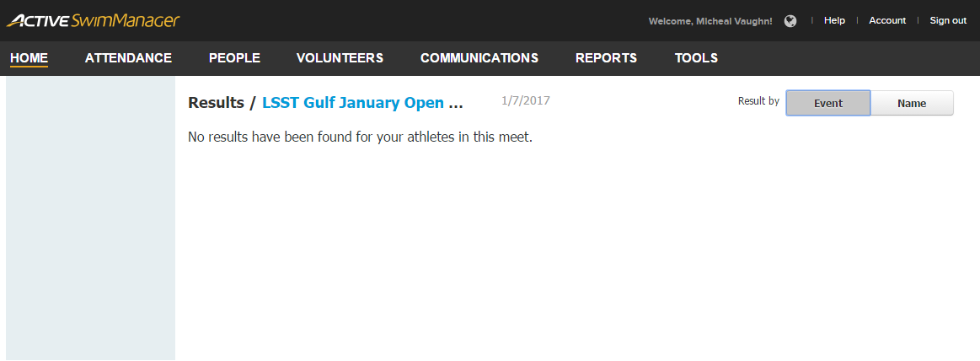This screenshot has height=361, width=980.
Task: Open the PEOPLE menu
Action: click(234, 58)
